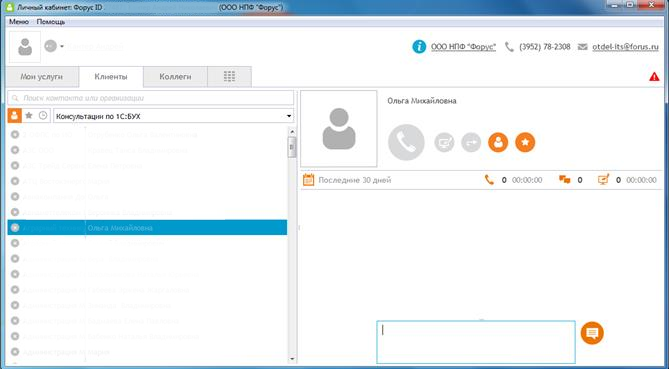Open the dial pad grid tab

pyautogui.click(x=230, y=76)
